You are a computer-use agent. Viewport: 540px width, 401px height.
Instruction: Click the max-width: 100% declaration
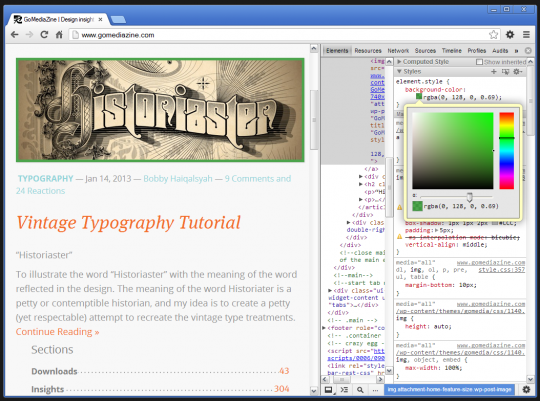[434, 368]
